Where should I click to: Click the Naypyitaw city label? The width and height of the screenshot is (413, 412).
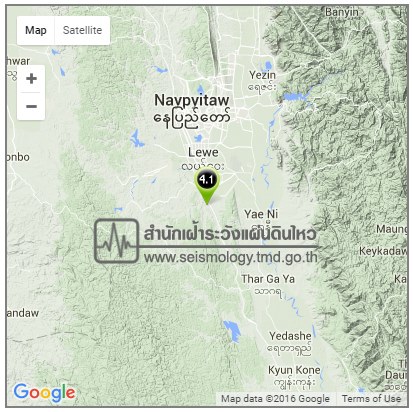click(192, 100)
